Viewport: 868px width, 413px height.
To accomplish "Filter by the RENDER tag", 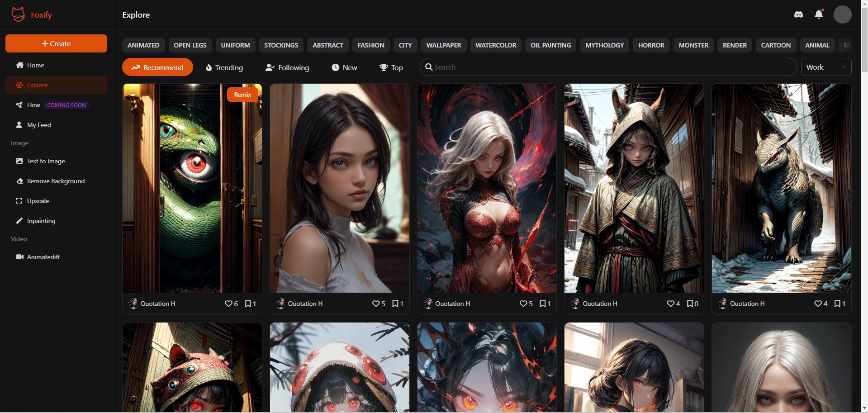I will tap(735, 45).
